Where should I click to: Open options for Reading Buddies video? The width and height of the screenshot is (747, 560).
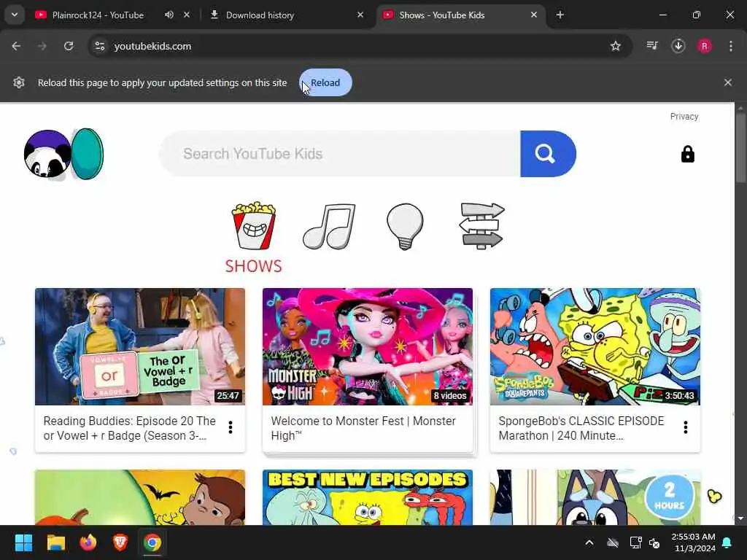pyautogui.click(x=231, y=427)
